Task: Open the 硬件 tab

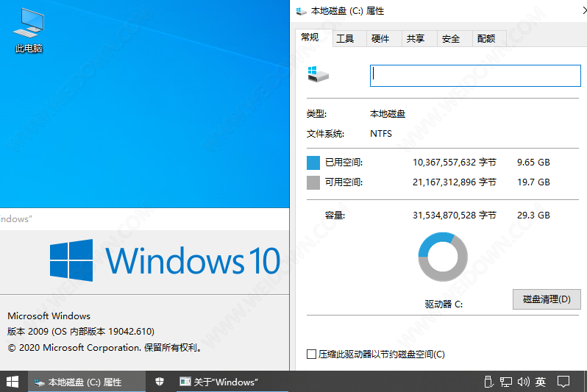Action: [x=380, y=39]
